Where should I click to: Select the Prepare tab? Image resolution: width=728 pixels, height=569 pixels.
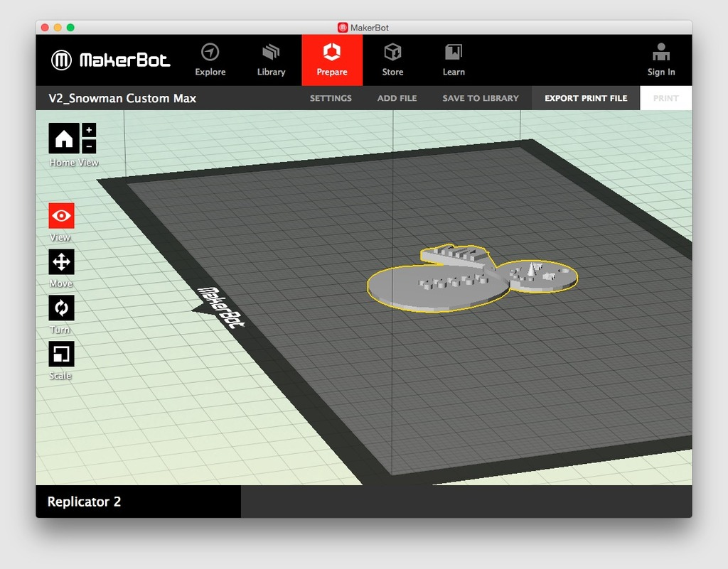tap(332, 60)
